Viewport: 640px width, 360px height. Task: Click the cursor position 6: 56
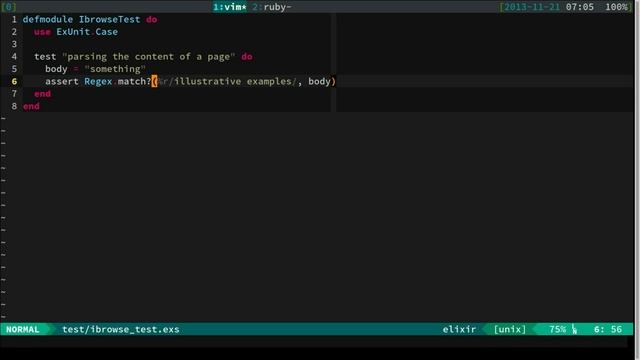click(608, 329)
